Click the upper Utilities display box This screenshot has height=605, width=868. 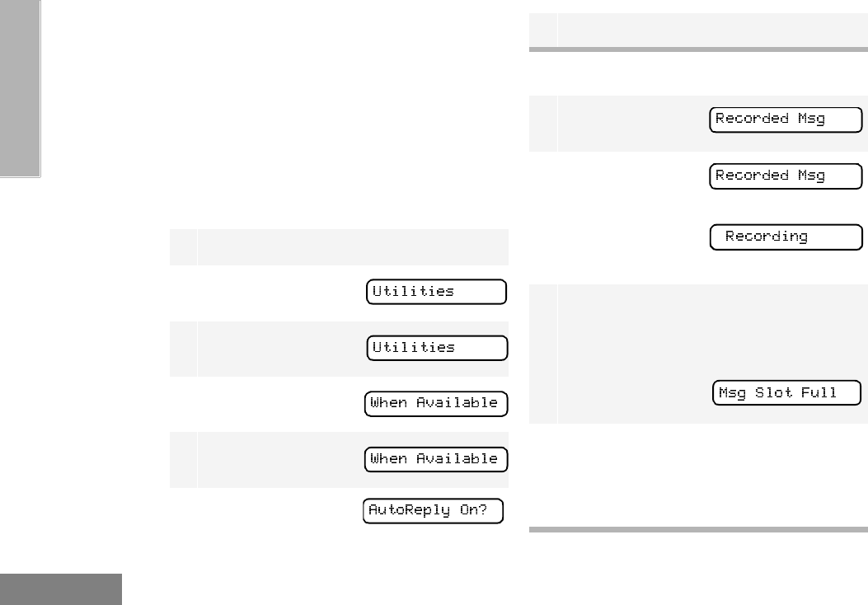click(x=437, y=292)
